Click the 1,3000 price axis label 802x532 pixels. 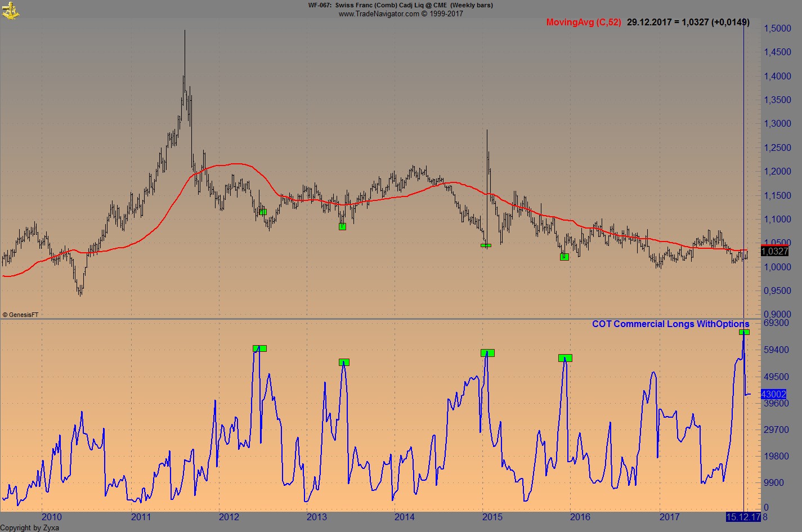pos(777,124)
